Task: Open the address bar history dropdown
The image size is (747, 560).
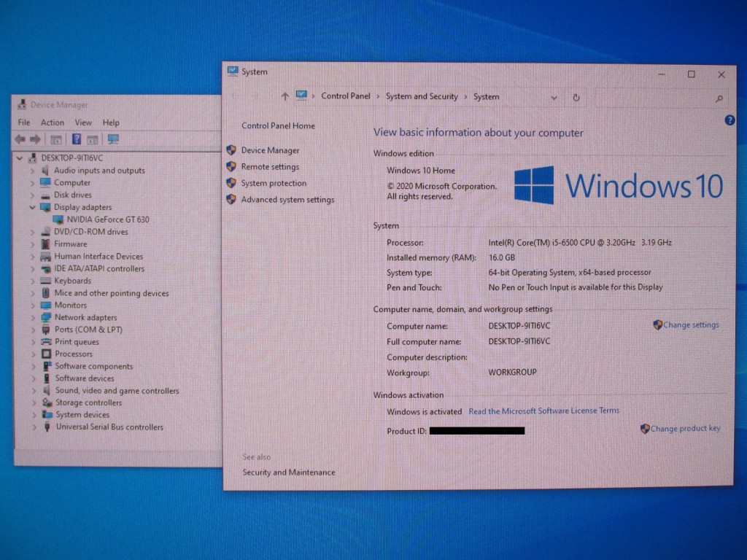Action: click(x=554, y=97)
